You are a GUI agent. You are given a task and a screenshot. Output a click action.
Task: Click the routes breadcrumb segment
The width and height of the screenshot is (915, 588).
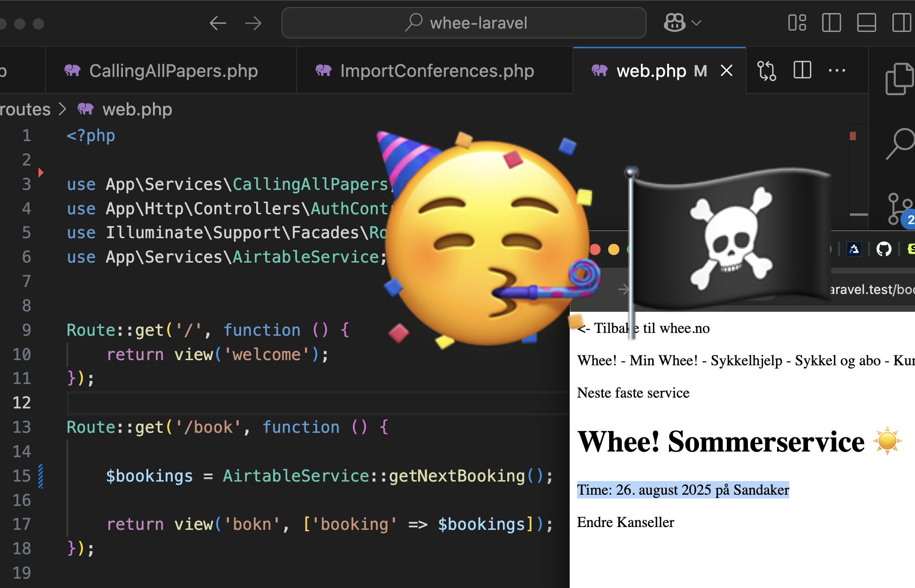(25, 109)
